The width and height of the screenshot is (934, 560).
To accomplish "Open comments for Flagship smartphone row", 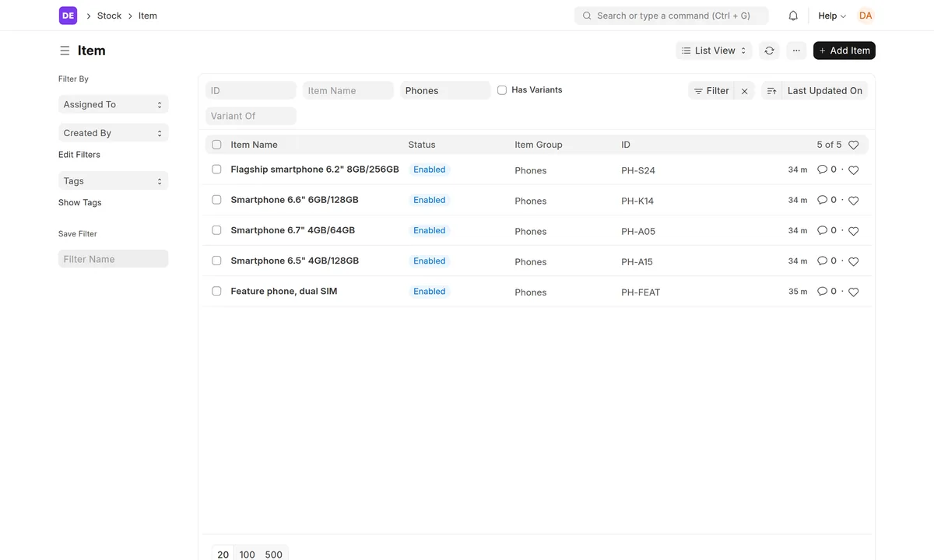I will click(x=827, y=170).
